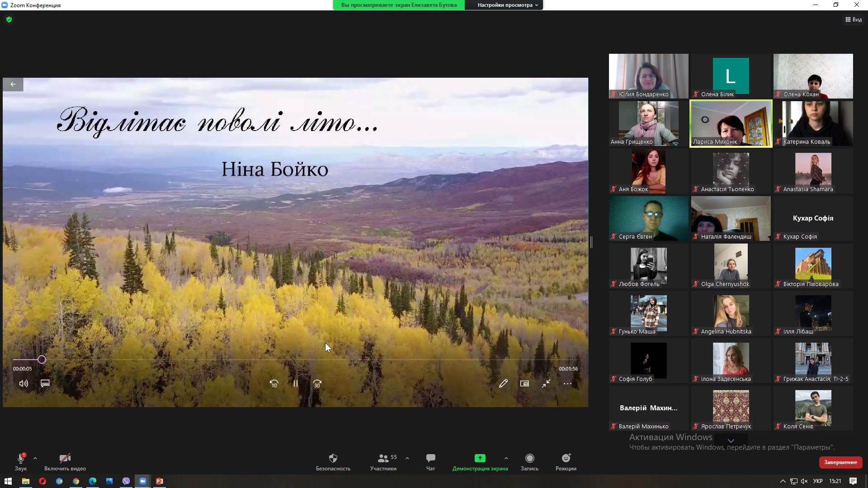
Task: Toggle recording with Запись button
Action: point(529,461)
